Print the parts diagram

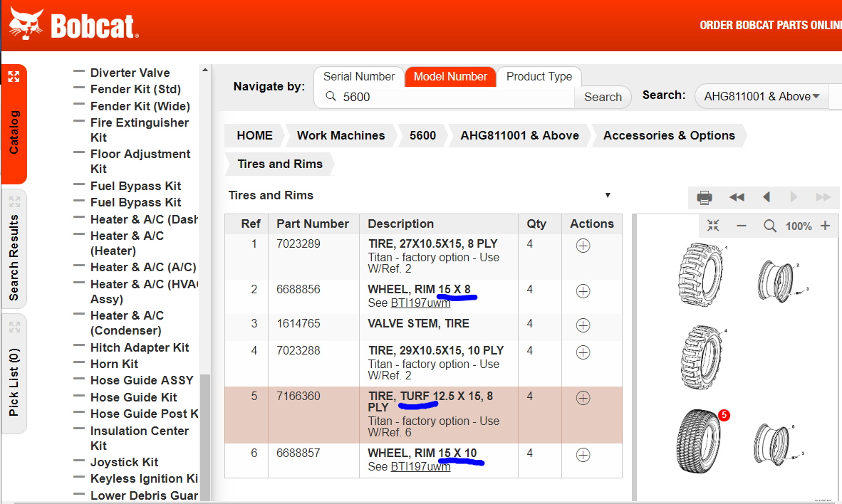(705, 197)
